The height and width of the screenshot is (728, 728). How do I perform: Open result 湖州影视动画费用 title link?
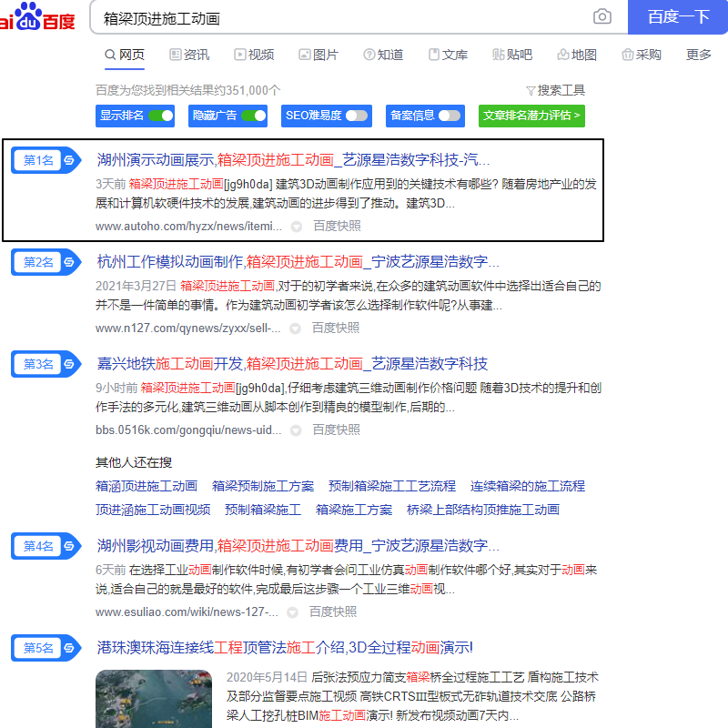coord(298,545)
